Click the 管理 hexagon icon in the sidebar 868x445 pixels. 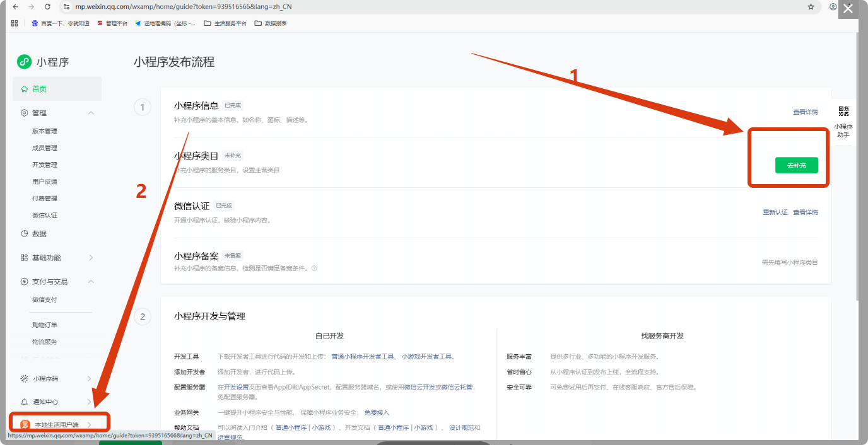[x=24, y=113]
